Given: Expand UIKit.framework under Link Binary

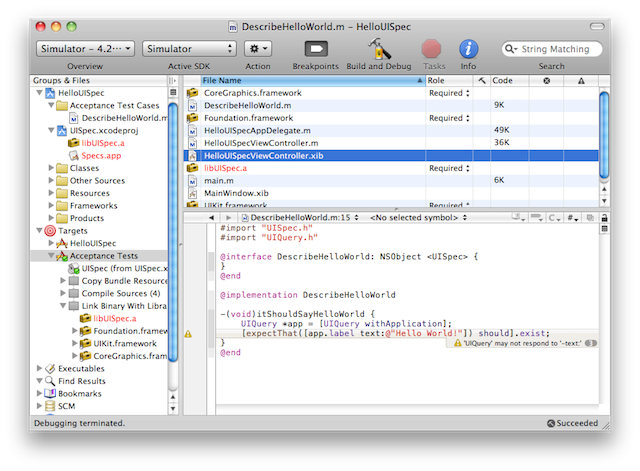Looking at the screenshot, I should point(75,343).
